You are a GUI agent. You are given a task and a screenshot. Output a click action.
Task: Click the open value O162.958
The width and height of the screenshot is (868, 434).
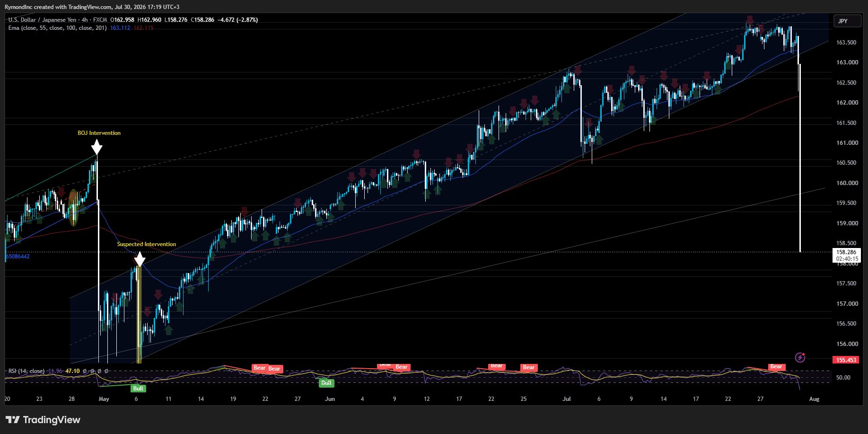coord(122,20)
